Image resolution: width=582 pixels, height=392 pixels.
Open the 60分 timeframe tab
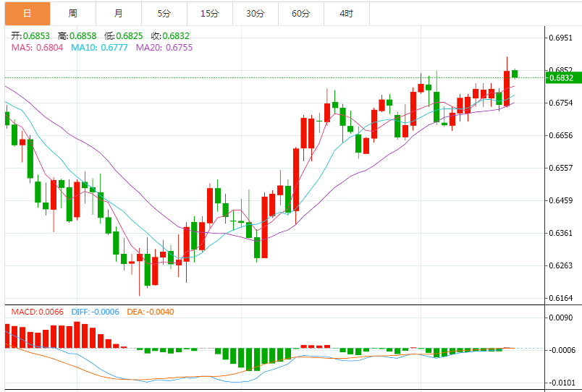(x=301, y=14)
